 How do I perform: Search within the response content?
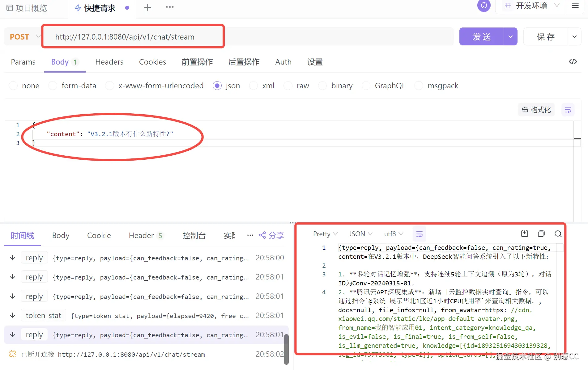[558, 234]
